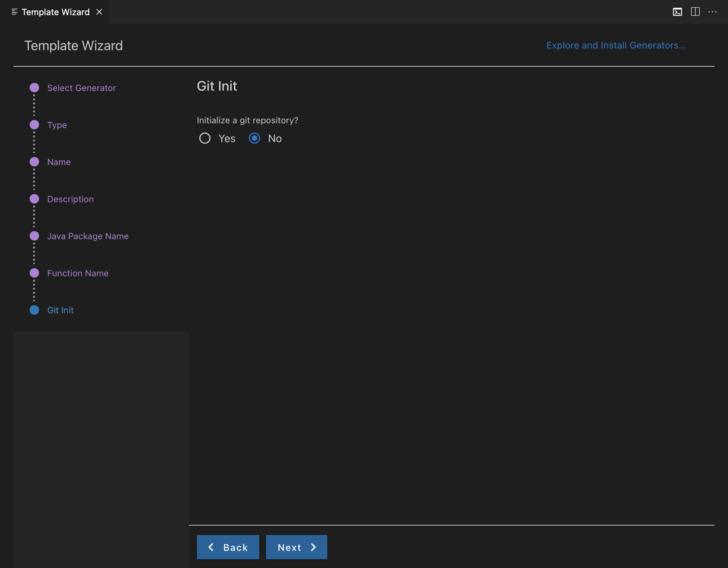Close the Template Wizard tab
The image size is (728, 568).
99,12
